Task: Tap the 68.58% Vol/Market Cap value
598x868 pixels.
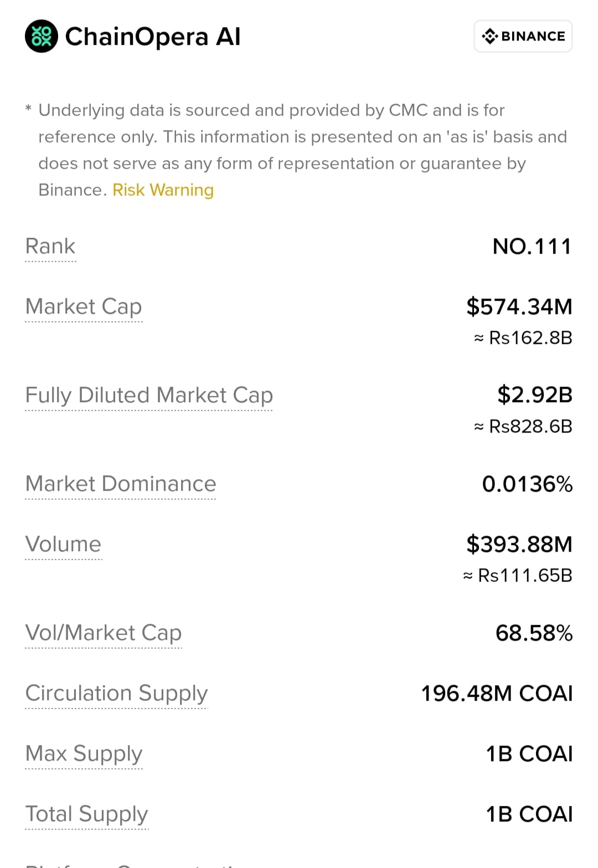Action: (x=534, y=633)
